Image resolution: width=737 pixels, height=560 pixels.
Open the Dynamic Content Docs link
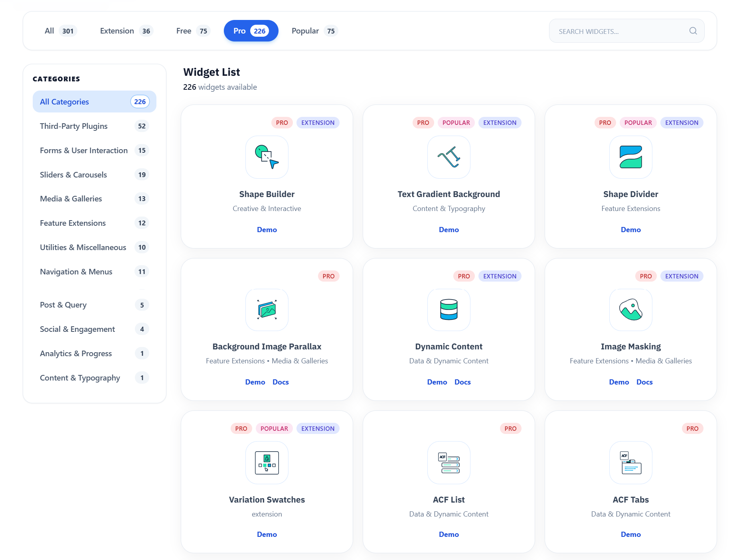pos(462,382)
